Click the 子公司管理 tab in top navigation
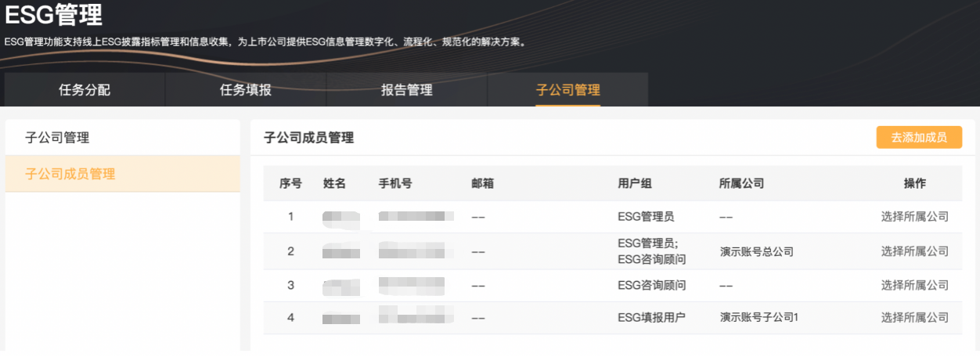Viewport: 980px width, 357px height. [567, 90]
